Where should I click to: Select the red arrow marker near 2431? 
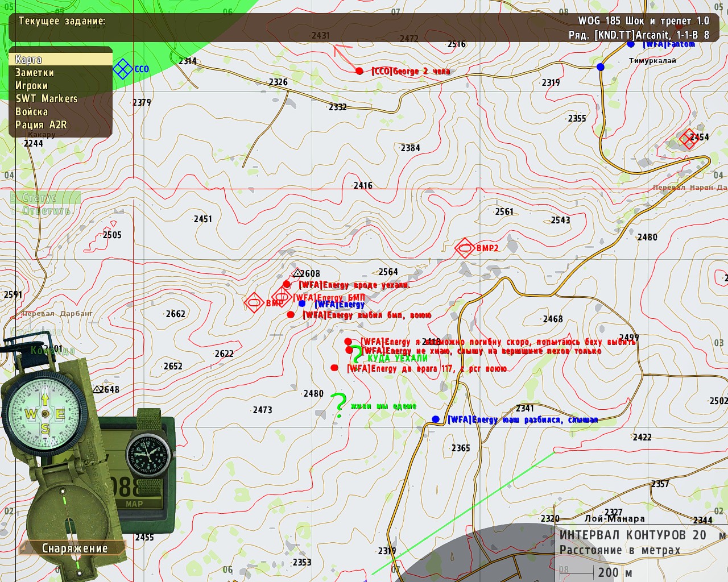pos(343,54)
